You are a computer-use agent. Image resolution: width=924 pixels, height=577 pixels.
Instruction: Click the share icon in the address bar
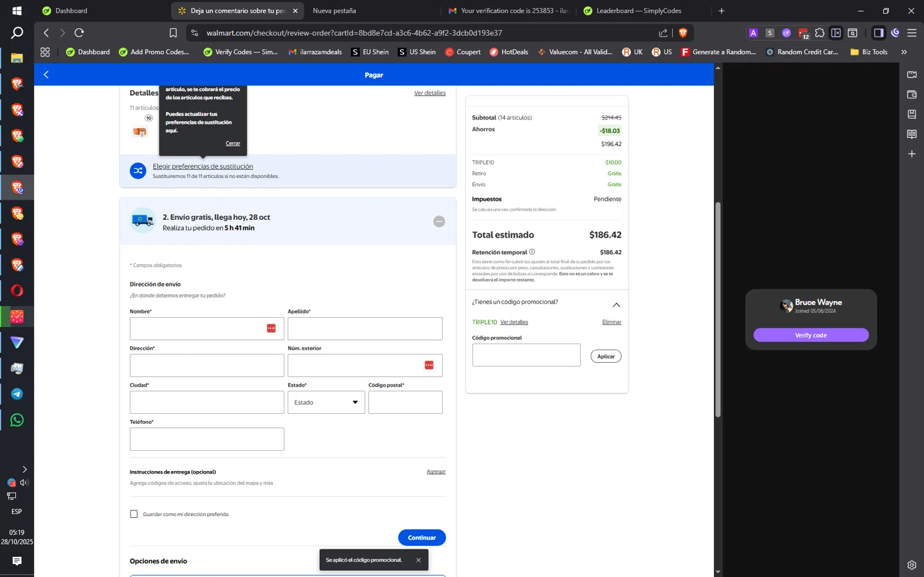[663, 33]
